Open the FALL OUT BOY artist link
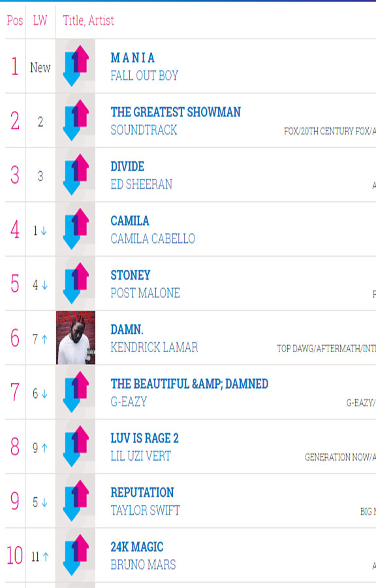Screen dimensions: 376x588 click(x=144, y=76)
